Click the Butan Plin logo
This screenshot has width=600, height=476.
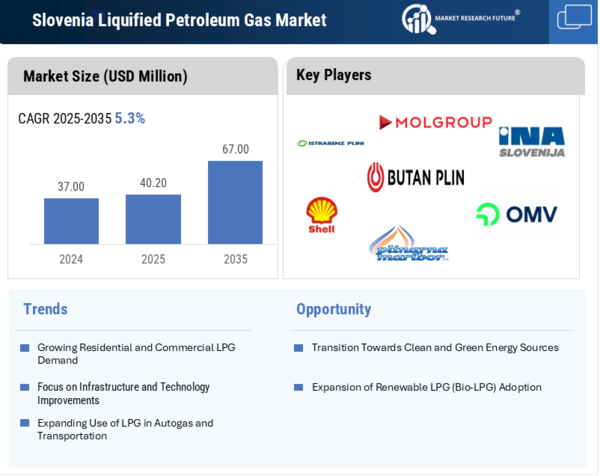(415, 178)
